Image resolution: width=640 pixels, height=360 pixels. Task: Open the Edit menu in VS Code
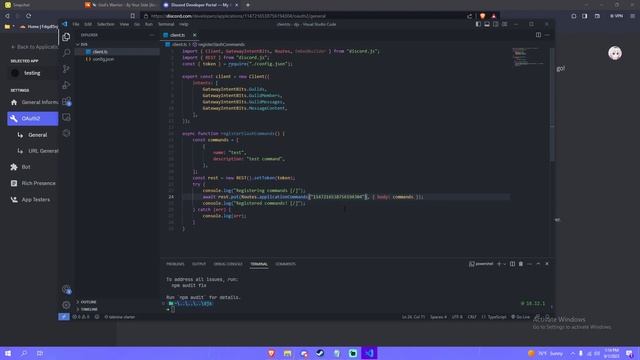[88, 24]
